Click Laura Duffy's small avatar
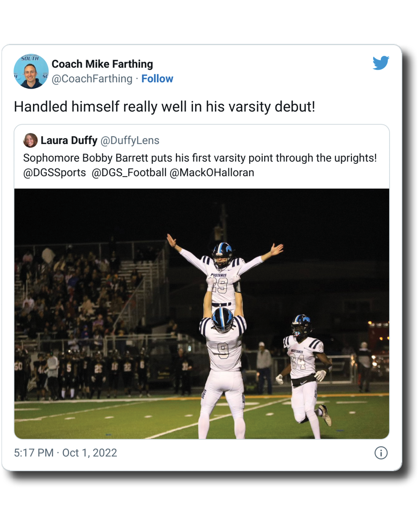 click(30, 140)
